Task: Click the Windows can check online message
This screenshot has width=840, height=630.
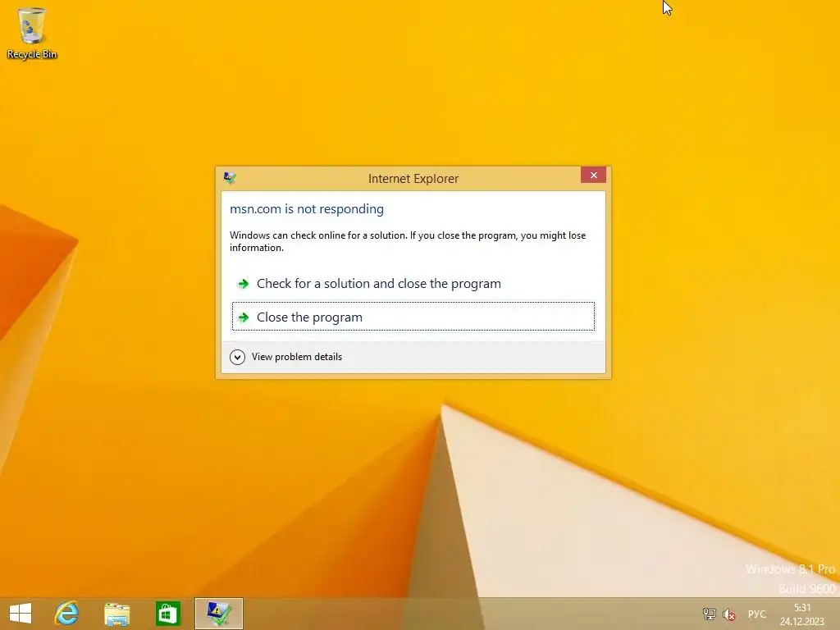Action: pyautogui.click(x=408, y=241)
